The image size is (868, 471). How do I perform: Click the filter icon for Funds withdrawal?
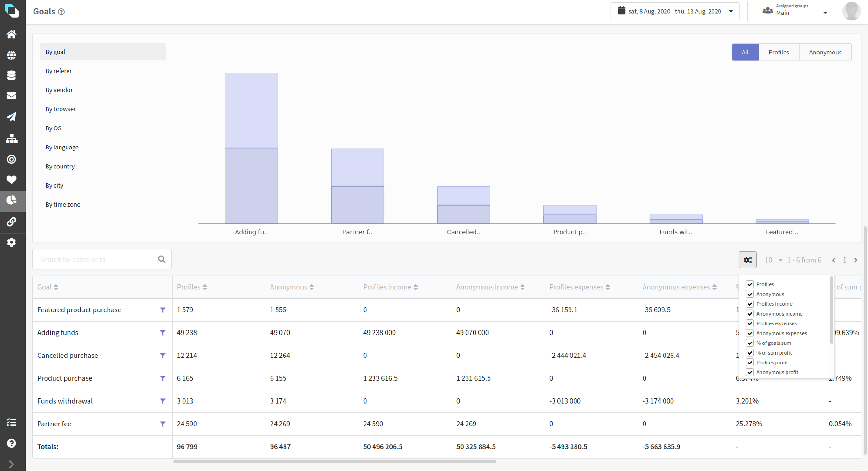163,401
